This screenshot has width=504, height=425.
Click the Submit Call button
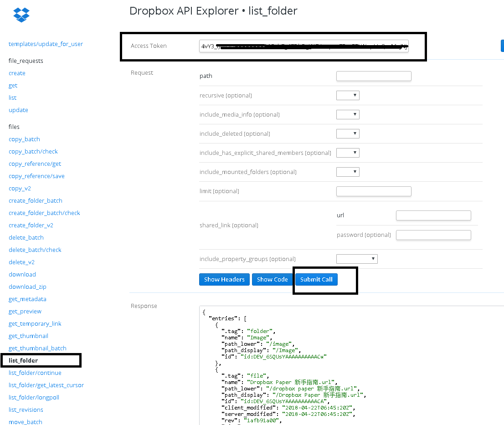tap(316, 280)
